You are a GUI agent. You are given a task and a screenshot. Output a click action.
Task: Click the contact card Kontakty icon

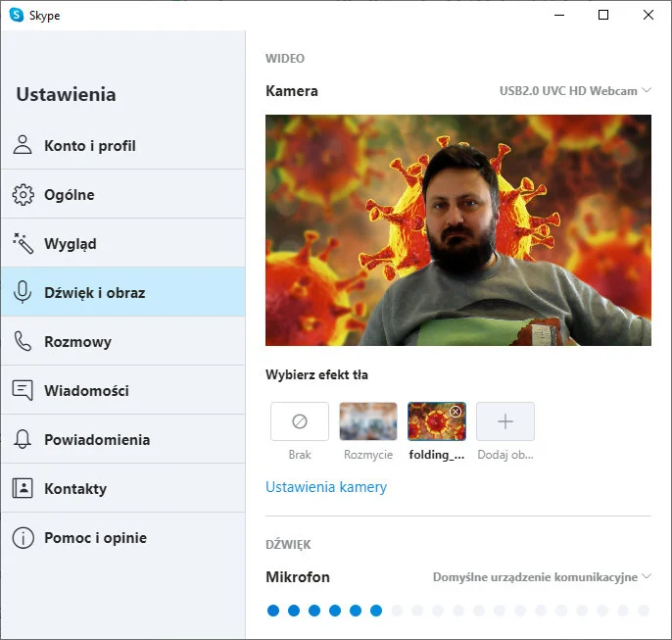(23, 488)
